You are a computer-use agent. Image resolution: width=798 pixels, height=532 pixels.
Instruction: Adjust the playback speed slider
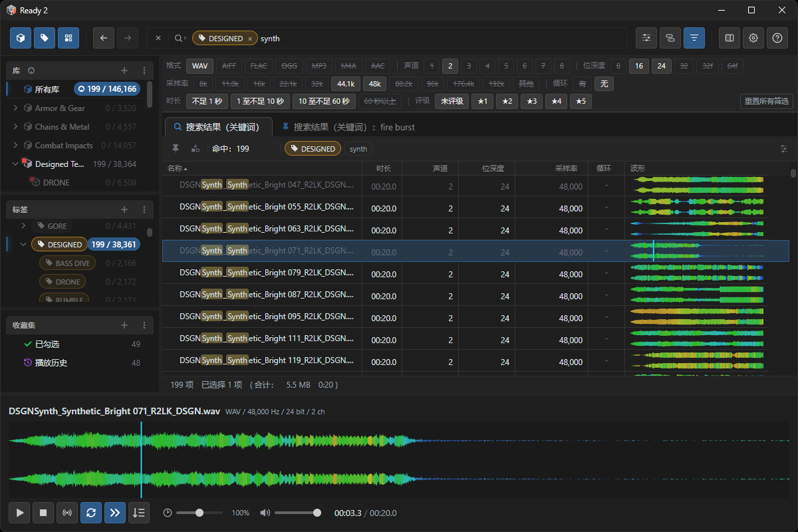click(199, 513)
